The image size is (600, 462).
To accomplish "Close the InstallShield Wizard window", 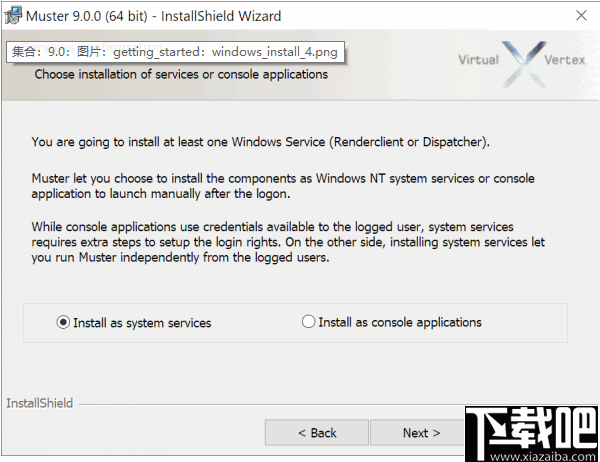I will (581, 16).
